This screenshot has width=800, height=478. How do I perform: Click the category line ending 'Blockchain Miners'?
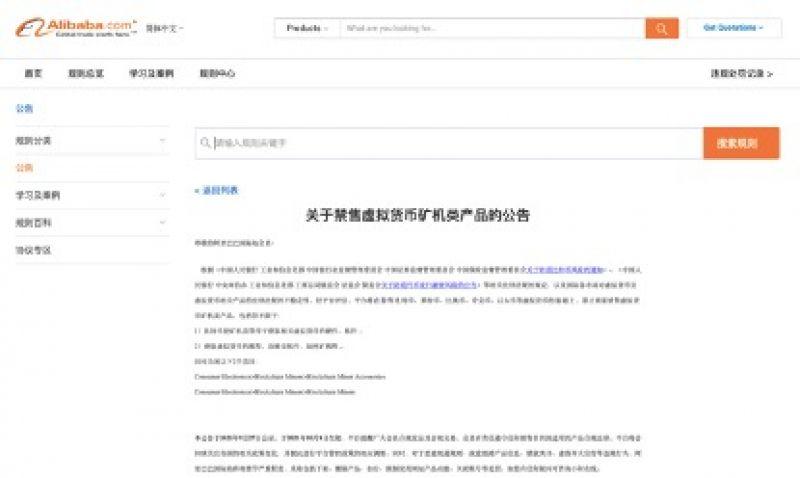[275, 392]
